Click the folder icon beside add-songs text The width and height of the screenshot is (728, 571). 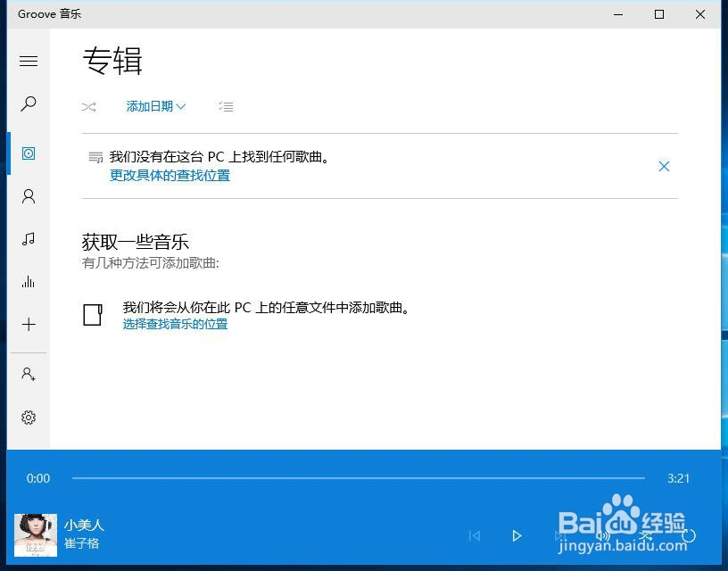coord(93,314)
